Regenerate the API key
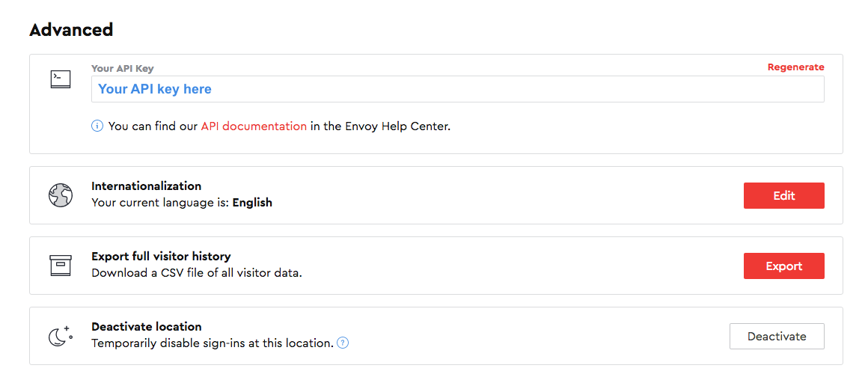This screenshot has width=868, height=389. pyautogui.click(x=795, y=67)
